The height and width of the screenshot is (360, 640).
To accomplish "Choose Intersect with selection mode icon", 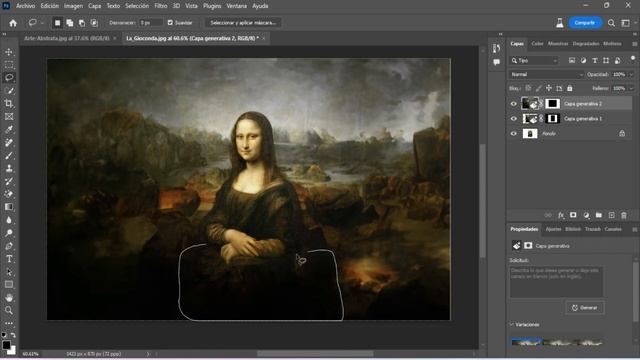I will pyautogui.click(x=94, y=23).
